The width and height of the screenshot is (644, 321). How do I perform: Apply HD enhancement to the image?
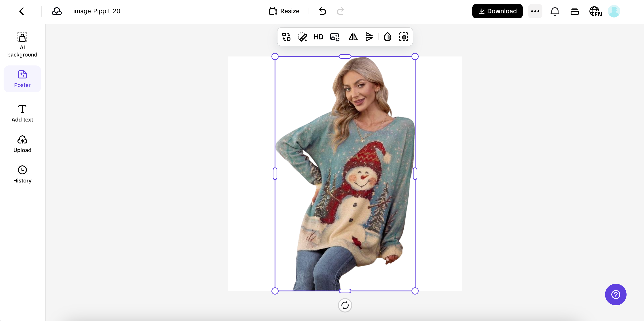(318, 37)
